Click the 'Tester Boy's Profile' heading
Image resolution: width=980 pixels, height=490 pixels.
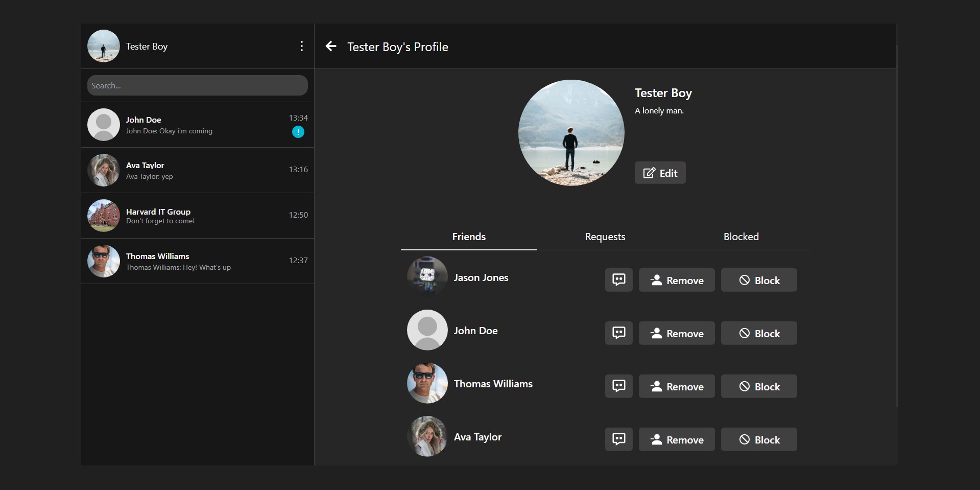[398, 46]
